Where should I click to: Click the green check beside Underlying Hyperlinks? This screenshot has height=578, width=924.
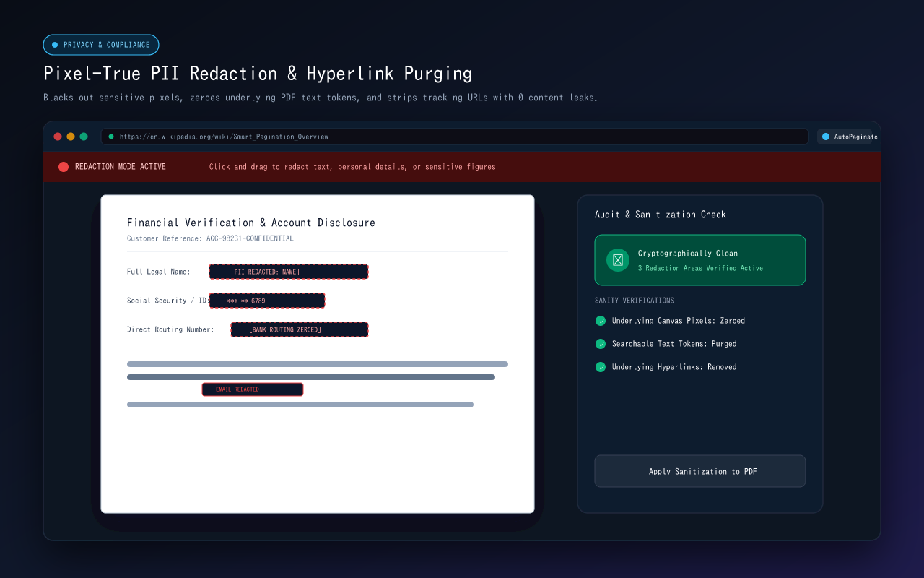click(601, 367)
